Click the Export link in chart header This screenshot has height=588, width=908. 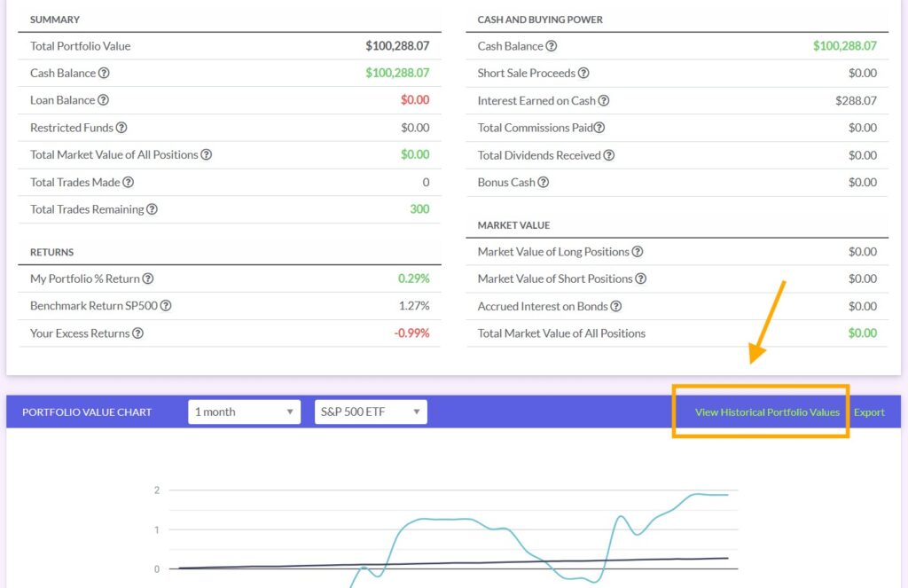(869, 412)
